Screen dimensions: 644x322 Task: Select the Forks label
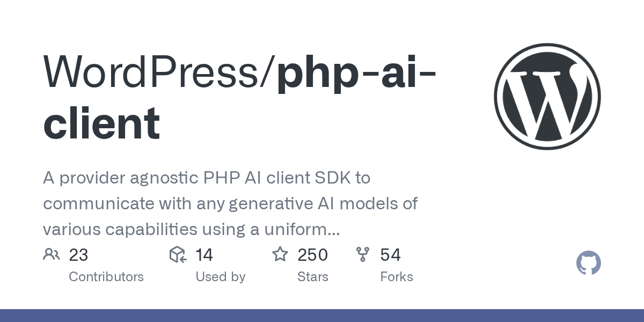[396, 277]
